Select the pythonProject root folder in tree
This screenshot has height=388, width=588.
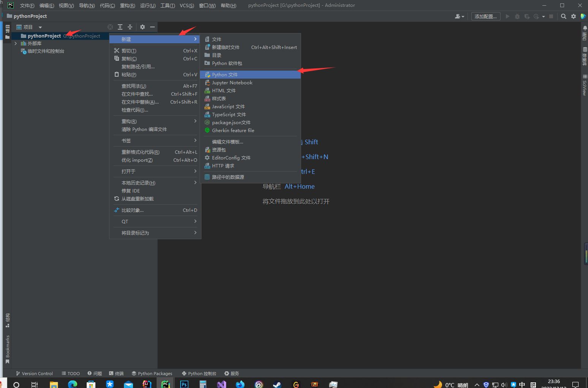click(x=44, y=36)
